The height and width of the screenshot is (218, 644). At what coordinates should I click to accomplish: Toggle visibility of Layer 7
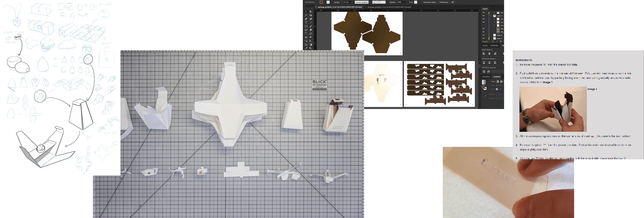483,38
